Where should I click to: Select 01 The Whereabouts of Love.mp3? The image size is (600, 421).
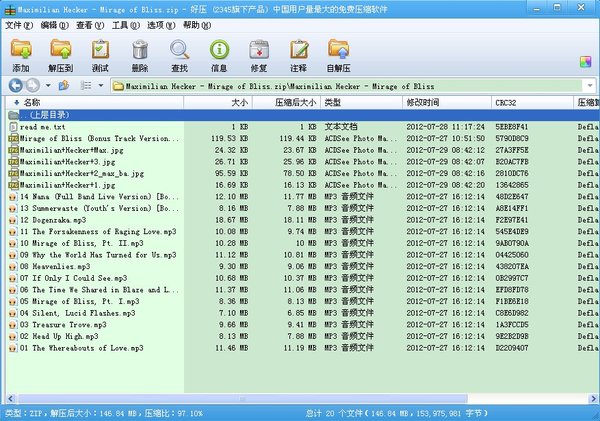(x=76, y=346)
